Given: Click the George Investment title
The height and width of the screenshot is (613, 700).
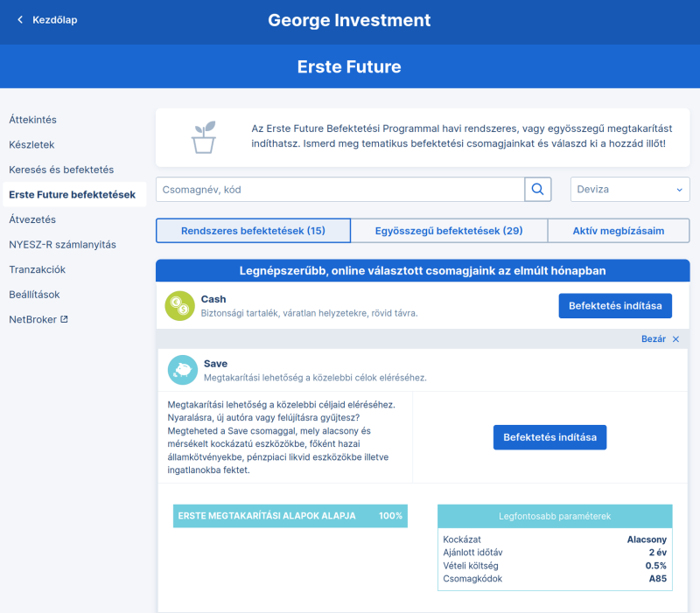Looking at the screenshot, I should click(x=349, y=20).
